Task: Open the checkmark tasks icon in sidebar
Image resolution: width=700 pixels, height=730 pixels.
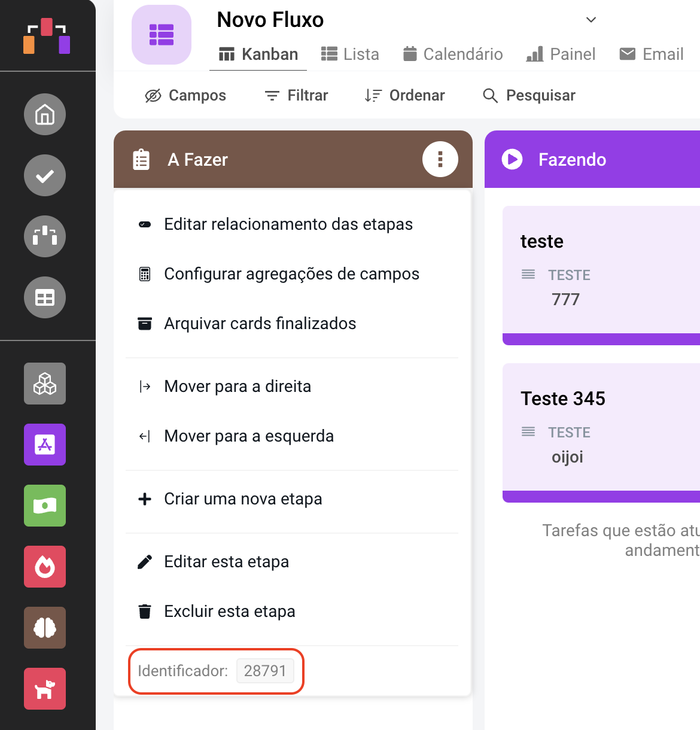Action: pyautogui.click(x=45, y=175)
